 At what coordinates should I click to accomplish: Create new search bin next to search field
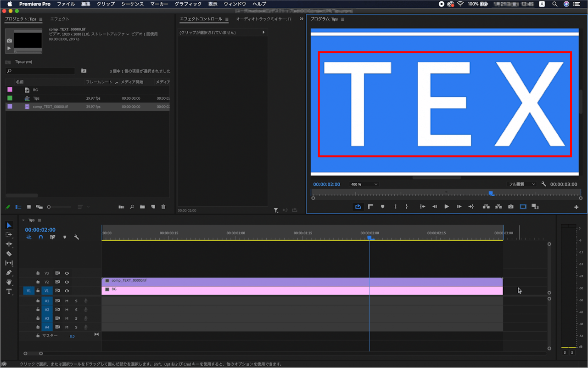click(x=84, y=71)
